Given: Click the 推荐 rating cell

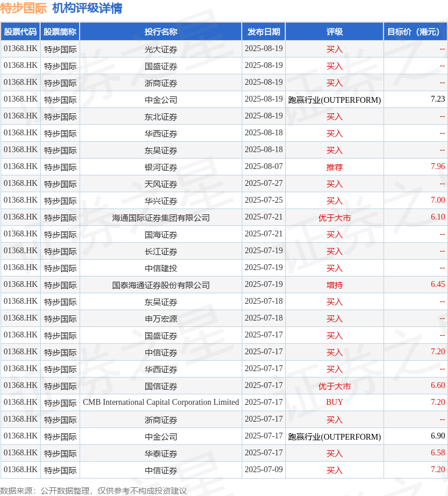Looking at the screenshot, I should click(x=335, y=167).
